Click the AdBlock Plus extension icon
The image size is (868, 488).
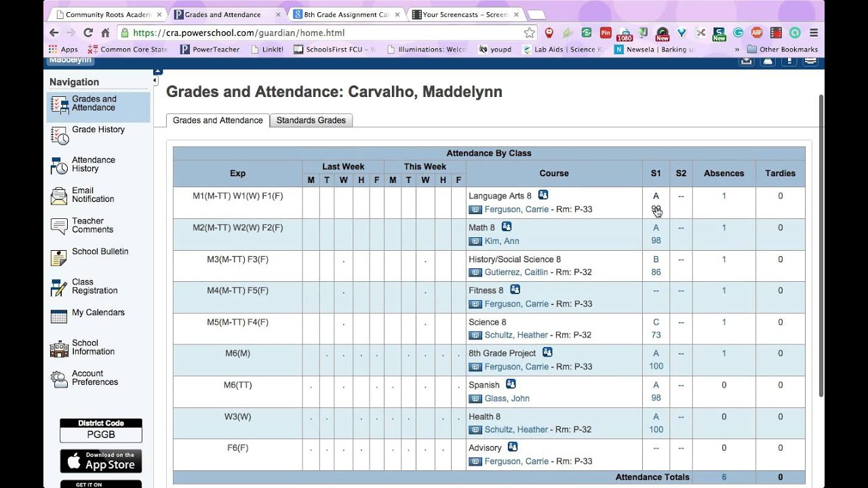[757, 33]
